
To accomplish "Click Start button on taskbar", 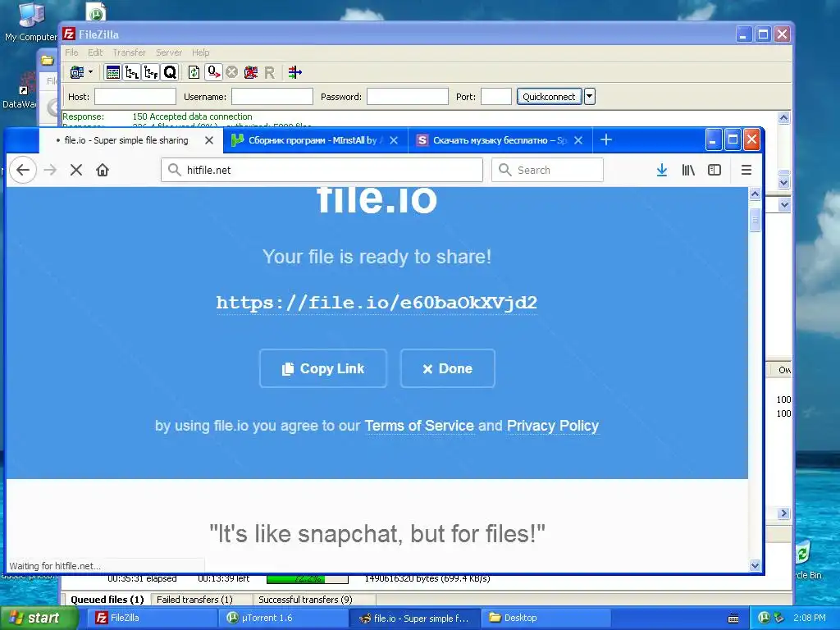I will coord(39,618).
